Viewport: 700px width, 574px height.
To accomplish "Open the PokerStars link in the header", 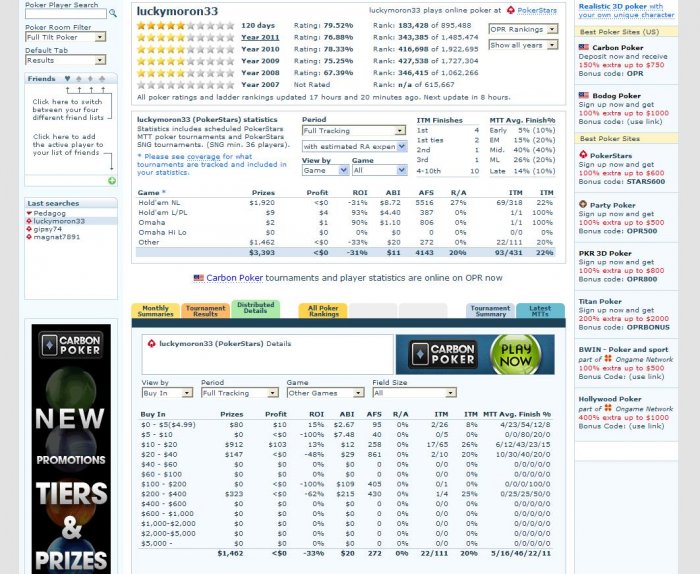I will coord(537,10).
